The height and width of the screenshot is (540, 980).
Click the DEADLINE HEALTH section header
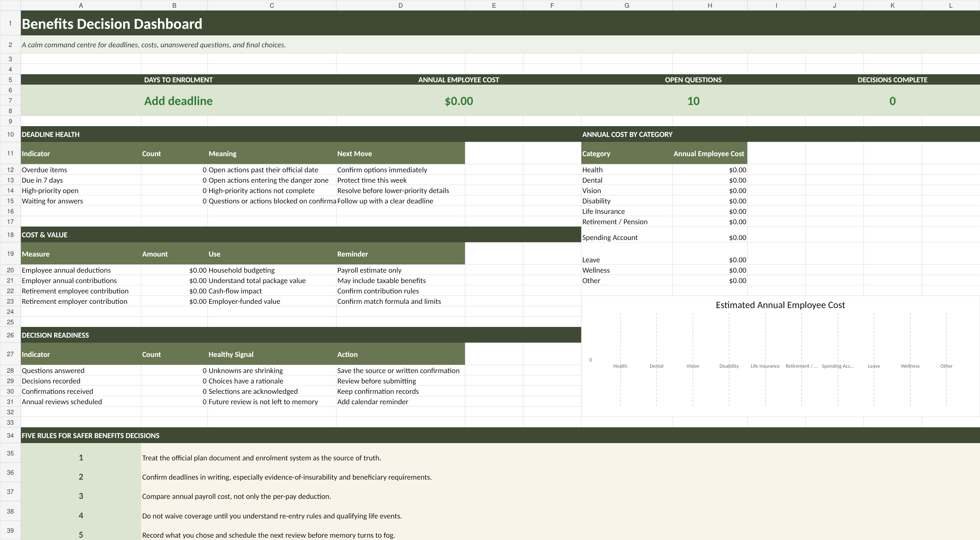pos(301,135)
